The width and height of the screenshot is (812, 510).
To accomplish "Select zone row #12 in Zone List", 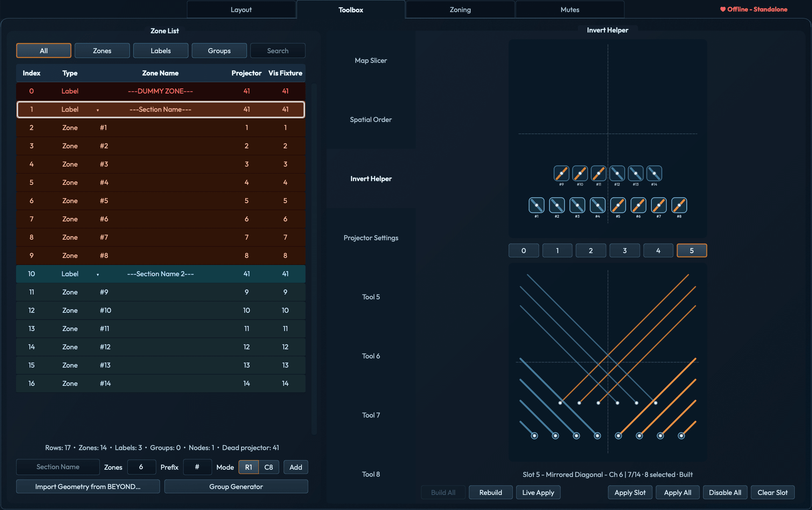I will [161, 347].
